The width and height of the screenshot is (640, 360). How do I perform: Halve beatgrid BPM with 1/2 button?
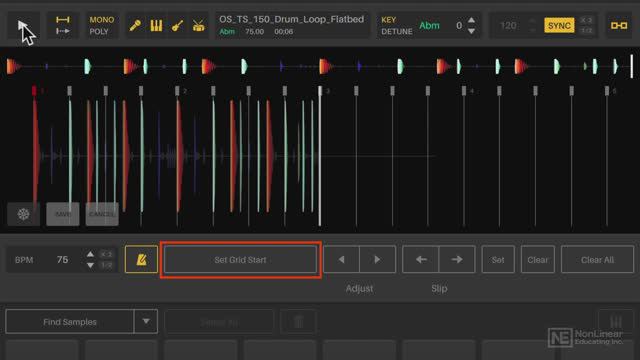click(x=107, y=265)
